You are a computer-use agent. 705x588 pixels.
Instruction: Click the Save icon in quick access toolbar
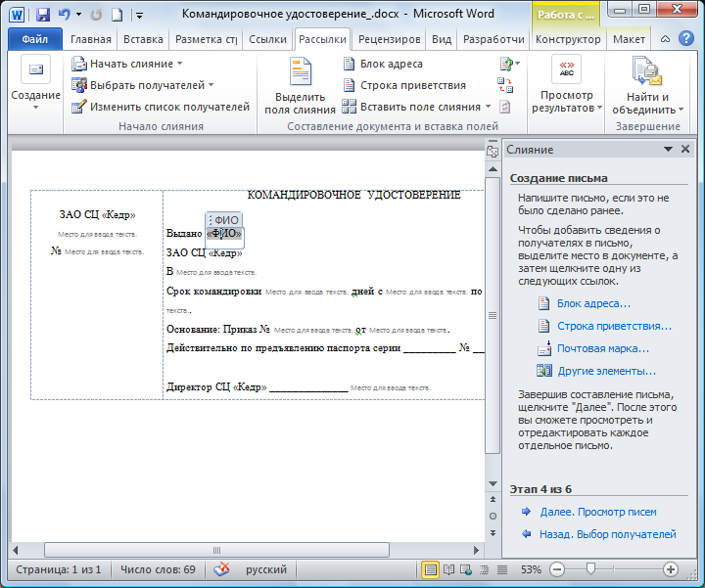(43, 15)
